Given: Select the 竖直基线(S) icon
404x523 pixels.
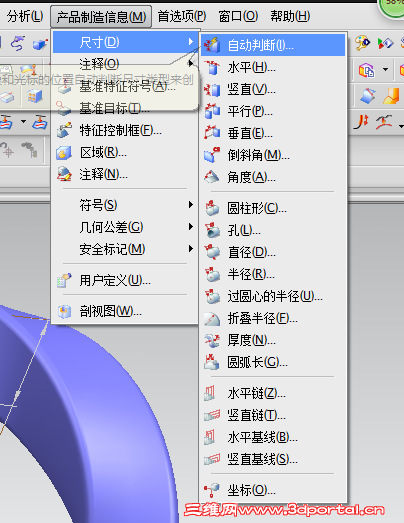Looking at the screenshot, I should tap(212, 460).
